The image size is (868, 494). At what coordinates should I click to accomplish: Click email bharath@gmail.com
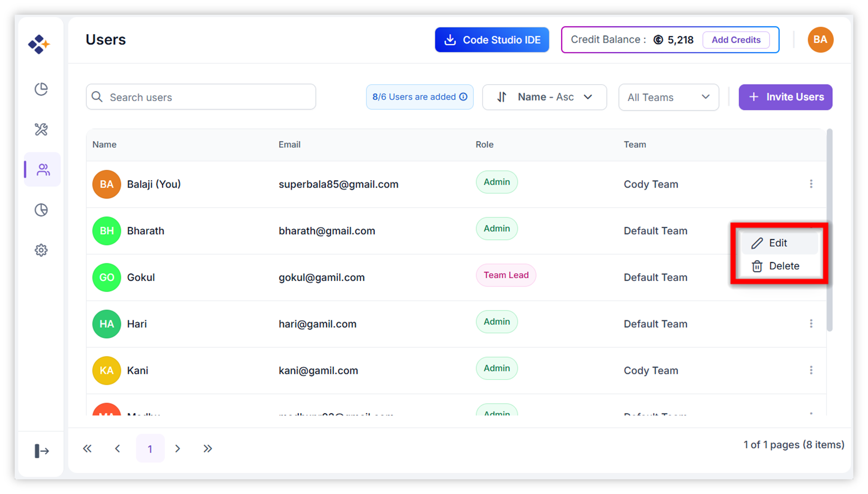point(327,231)
